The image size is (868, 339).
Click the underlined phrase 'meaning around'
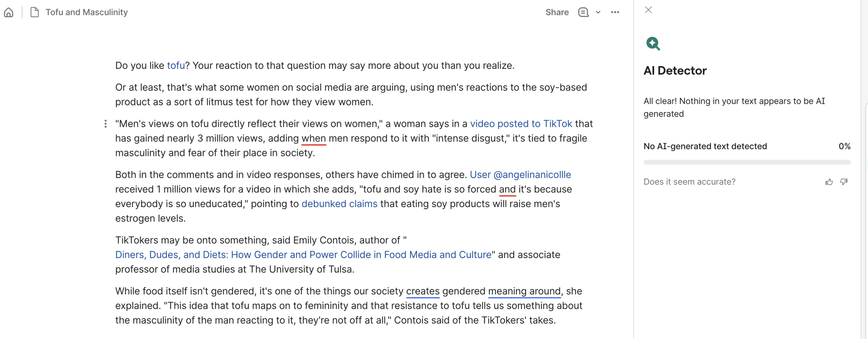coord(525,291)
